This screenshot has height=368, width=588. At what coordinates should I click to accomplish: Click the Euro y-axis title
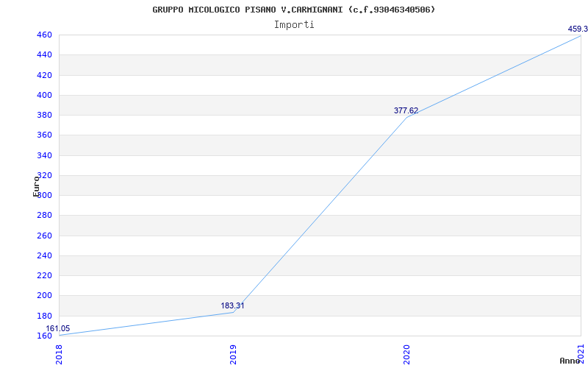click(36, 186)
